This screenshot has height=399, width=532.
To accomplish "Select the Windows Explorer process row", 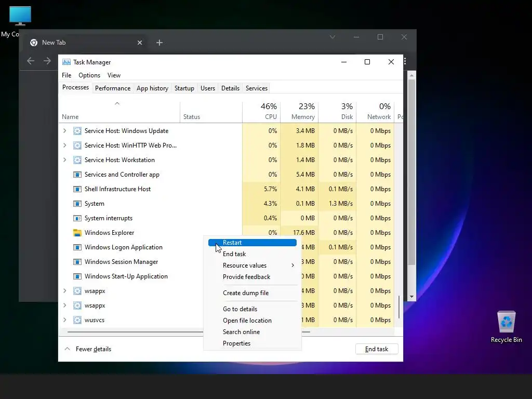I will click(227, 233).
